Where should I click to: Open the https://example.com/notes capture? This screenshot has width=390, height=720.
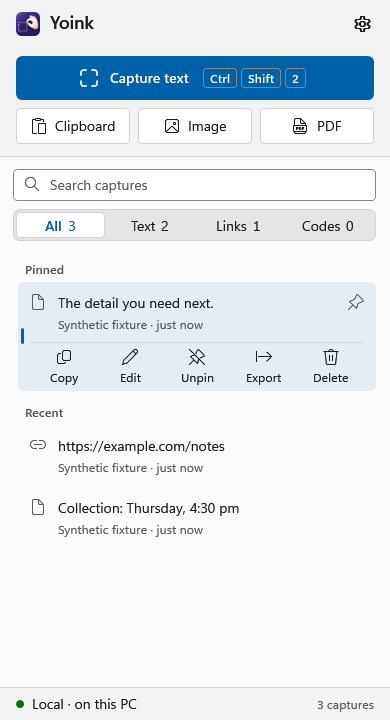pos(197,456)
